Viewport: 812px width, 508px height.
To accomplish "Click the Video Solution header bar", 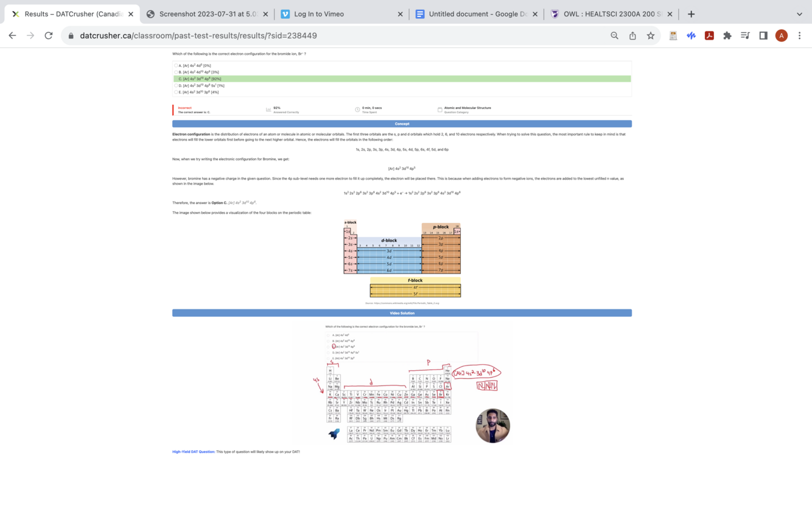I will 402,313.
